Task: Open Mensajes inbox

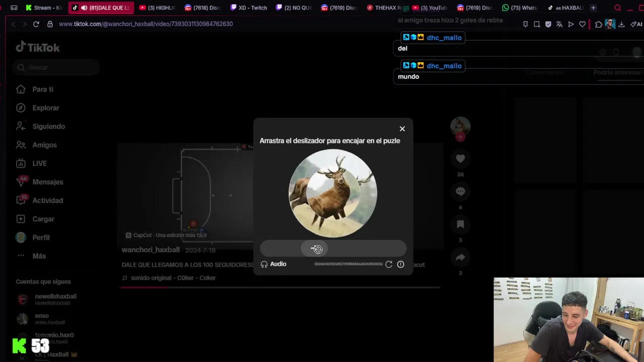Action: (47, 182)
